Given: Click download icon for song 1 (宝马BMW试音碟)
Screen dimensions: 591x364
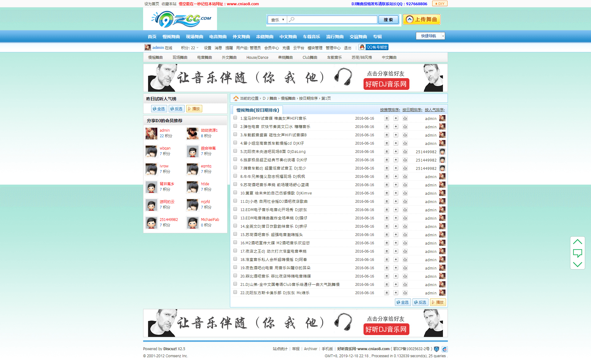Looking at the screenshot, I should pyautogui.click(x=387, y=118).
